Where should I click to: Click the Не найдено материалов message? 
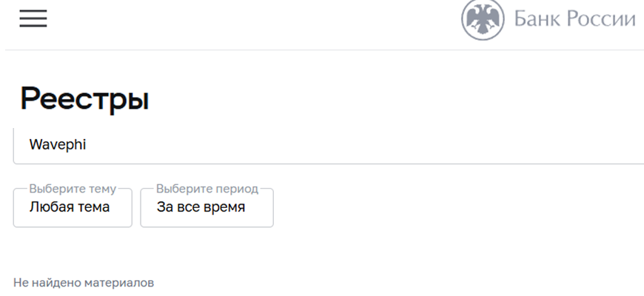pos(84,283)
